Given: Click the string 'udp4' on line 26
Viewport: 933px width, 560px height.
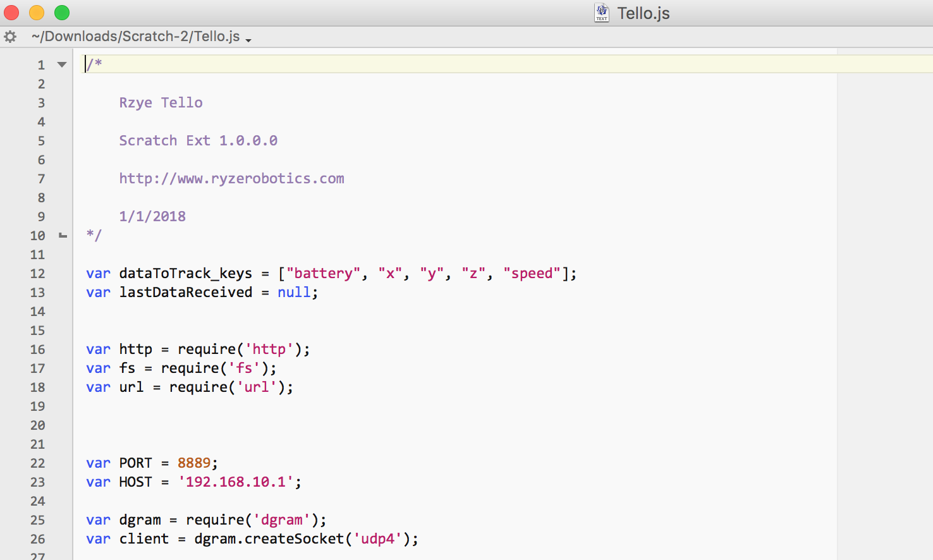Looking at the screenshot, I should tap(377, 539).
